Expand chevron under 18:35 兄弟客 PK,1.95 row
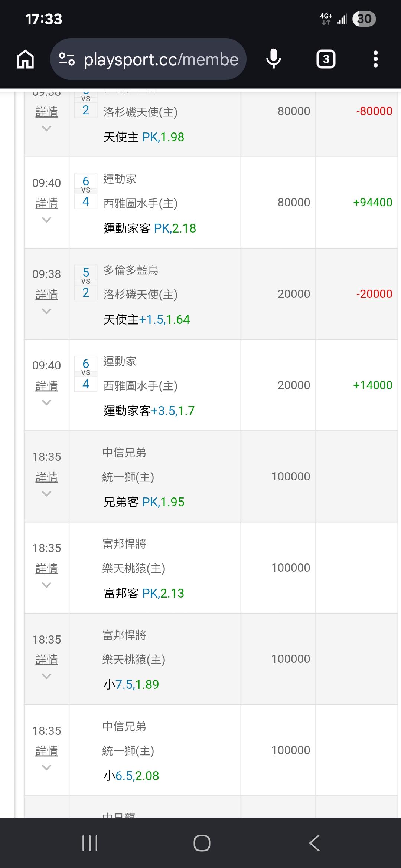This screenshot has width=401, height=868. [x=46, y=493]
